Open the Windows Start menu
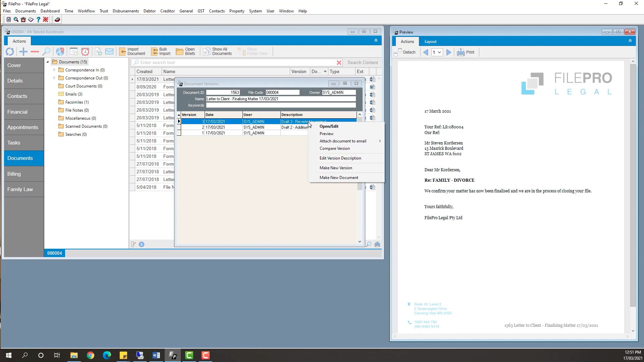Image resolution: width=644 pixels, height=362 pixels. click(9, 355)
